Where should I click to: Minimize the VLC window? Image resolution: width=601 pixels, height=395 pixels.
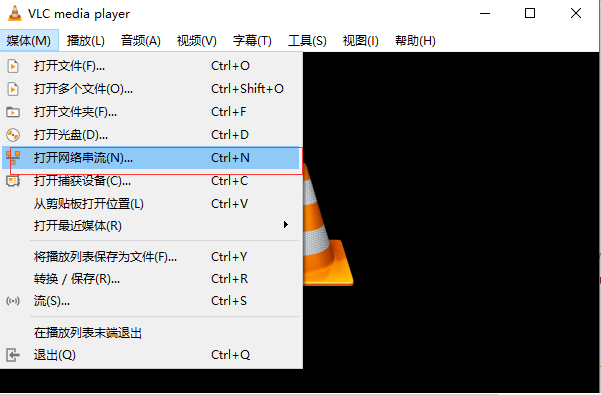point(485,13)
